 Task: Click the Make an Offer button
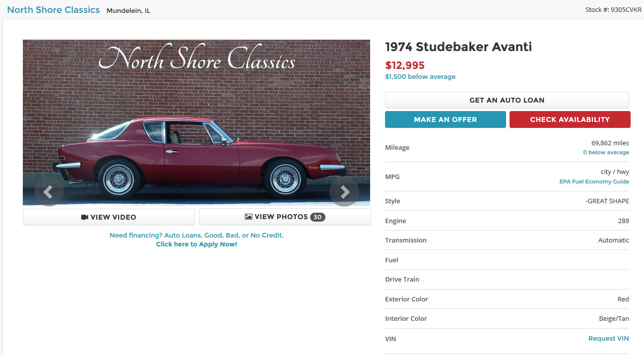pyautogui.click(x=445, y=119)
